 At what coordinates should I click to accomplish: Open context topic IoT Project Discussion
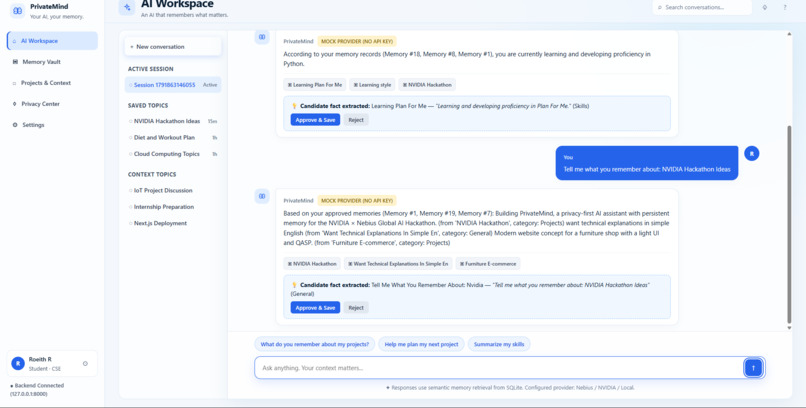tap(173, 191)
